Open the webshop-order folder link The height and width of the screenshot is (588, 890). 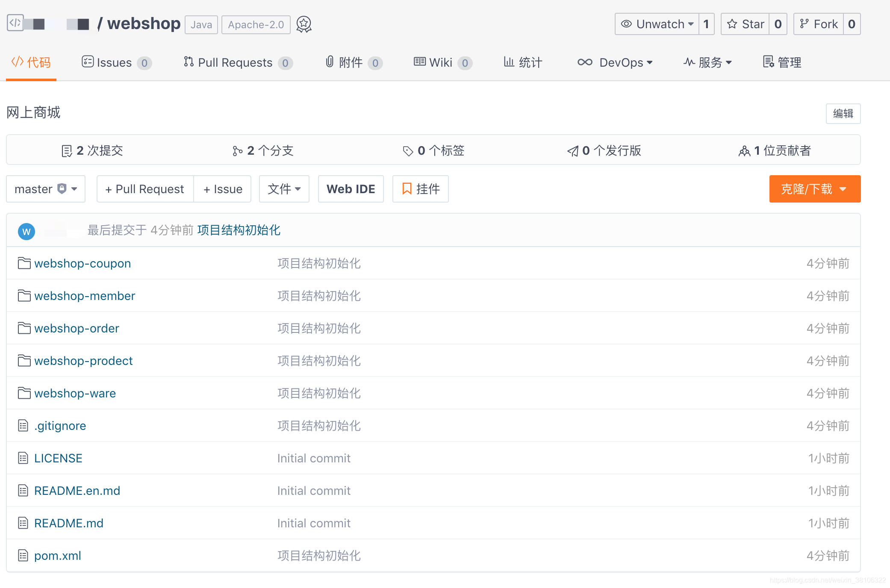click(x=77, y=328)
